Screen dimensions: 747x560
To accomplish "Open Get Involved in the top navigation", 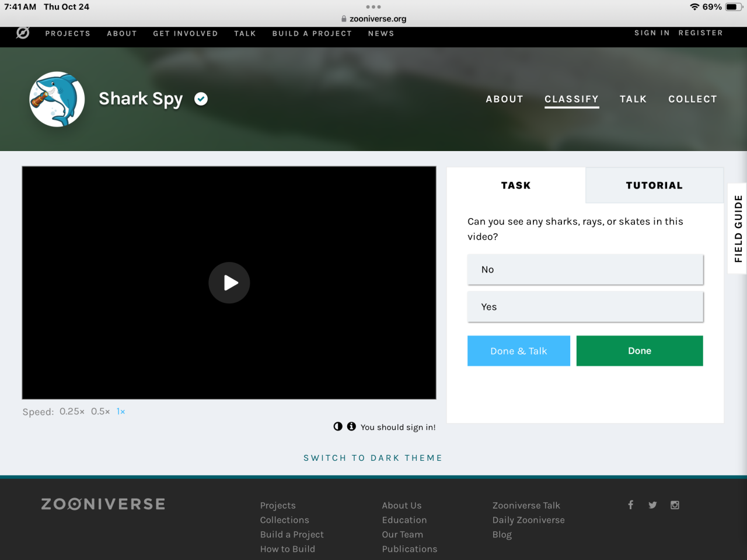I will 186,33.
